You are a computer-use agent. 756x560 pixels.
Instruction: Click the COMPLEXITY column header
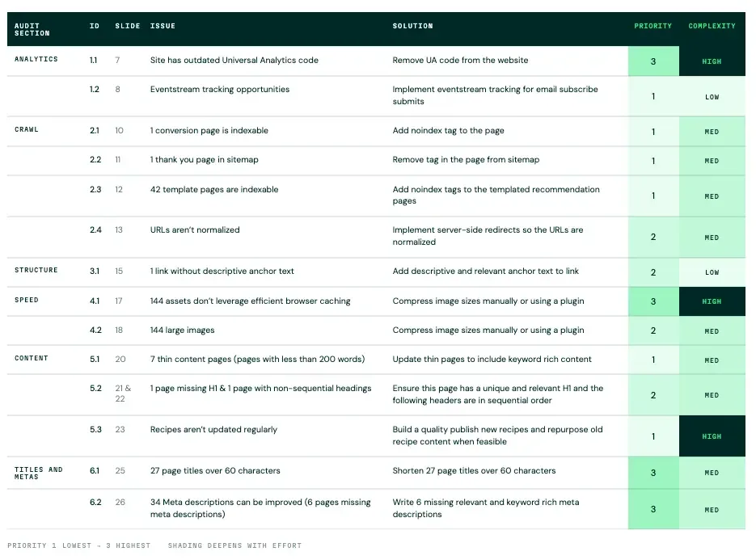tap(712, 26)
